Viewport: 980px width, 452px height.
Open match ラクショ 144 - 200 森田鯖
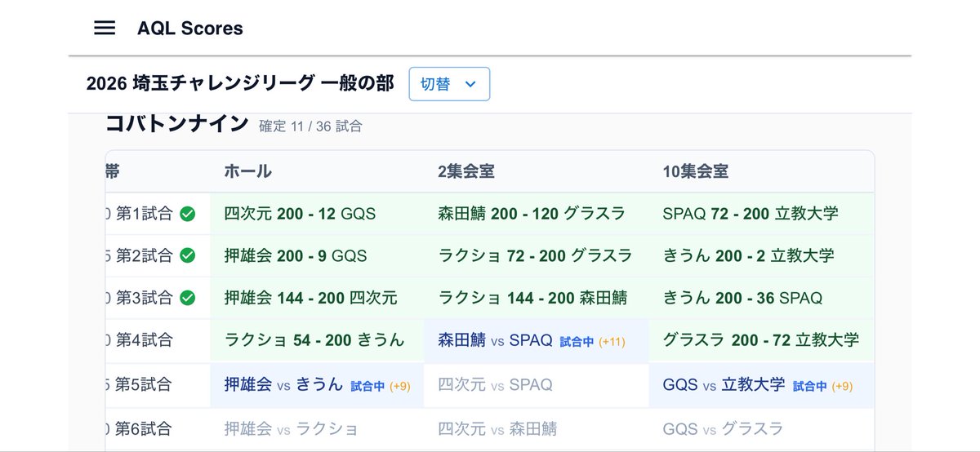[x=537, y=298]
